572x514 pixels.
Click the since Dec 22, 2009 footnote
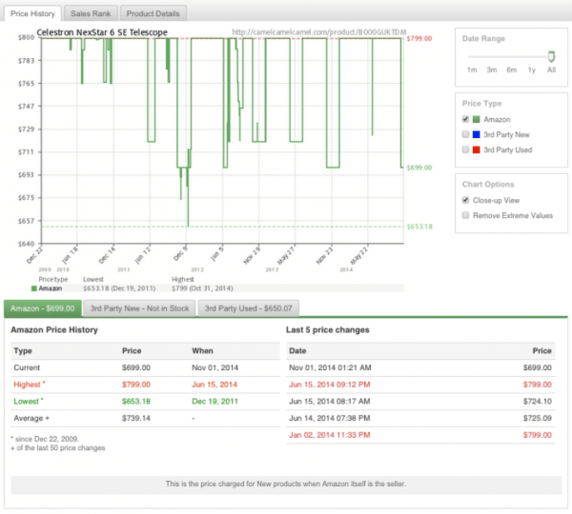point(45,439)
